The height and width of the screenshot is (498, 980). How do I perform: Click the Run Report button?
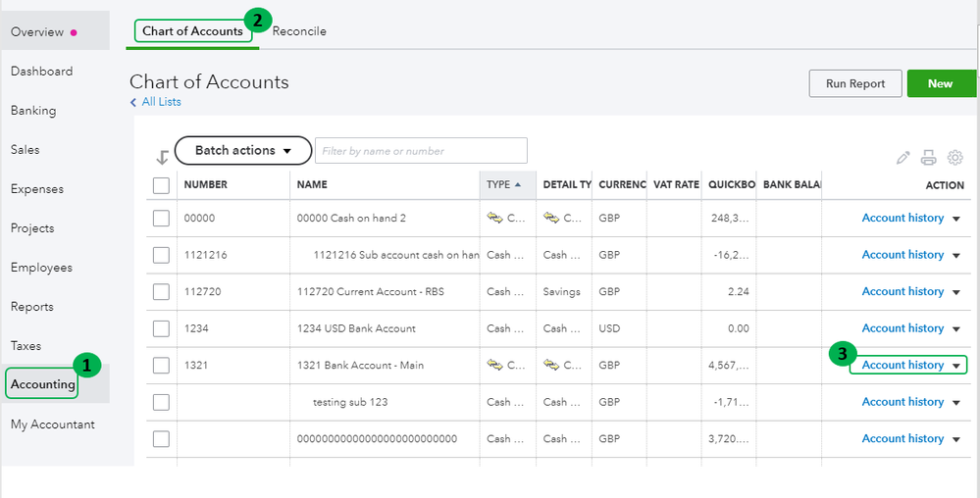coord(855,83)
